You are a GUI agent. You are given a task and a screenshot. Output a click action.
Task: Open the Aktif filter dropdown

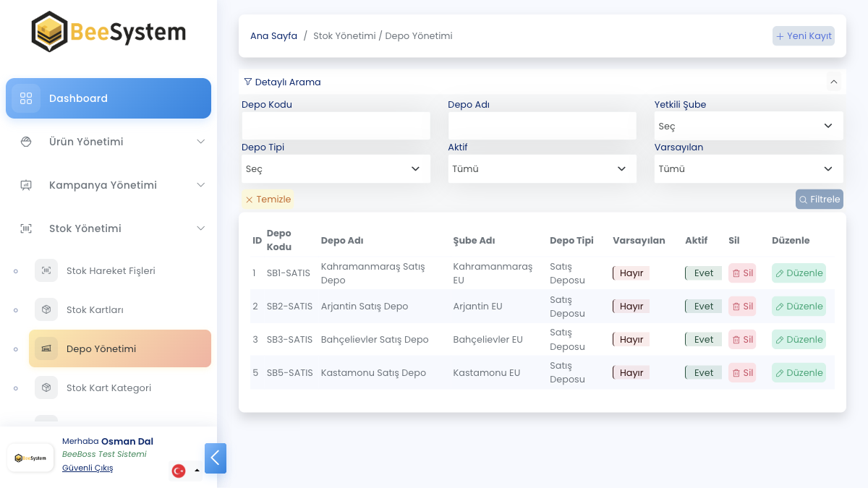542,168
